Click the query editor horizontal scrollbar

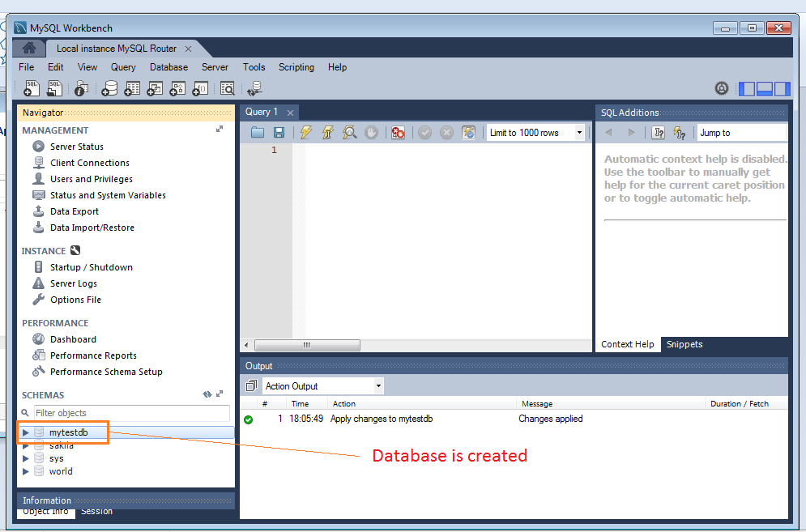[x=307, y=345]
